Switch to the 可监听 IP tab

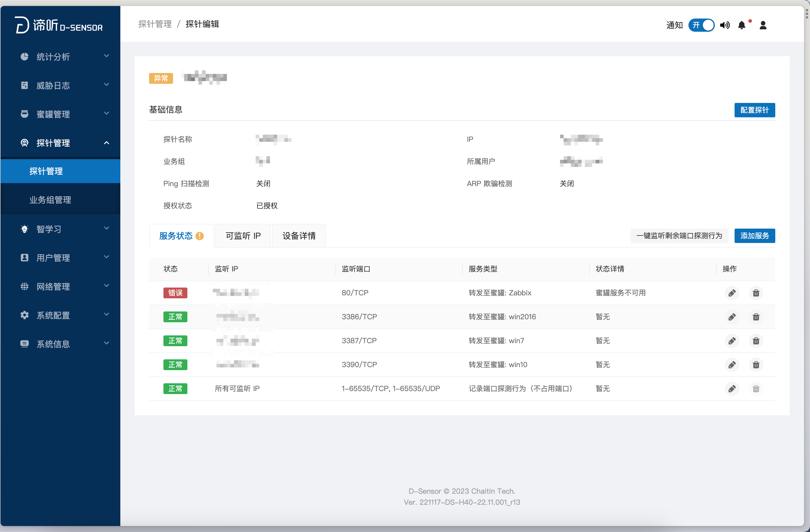click(x=243, y=236)
